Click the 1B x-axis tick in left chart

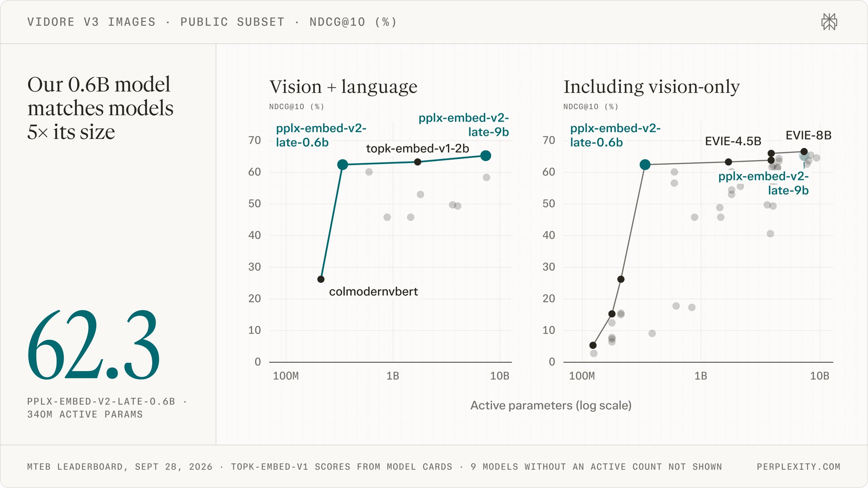coord(393,376)
